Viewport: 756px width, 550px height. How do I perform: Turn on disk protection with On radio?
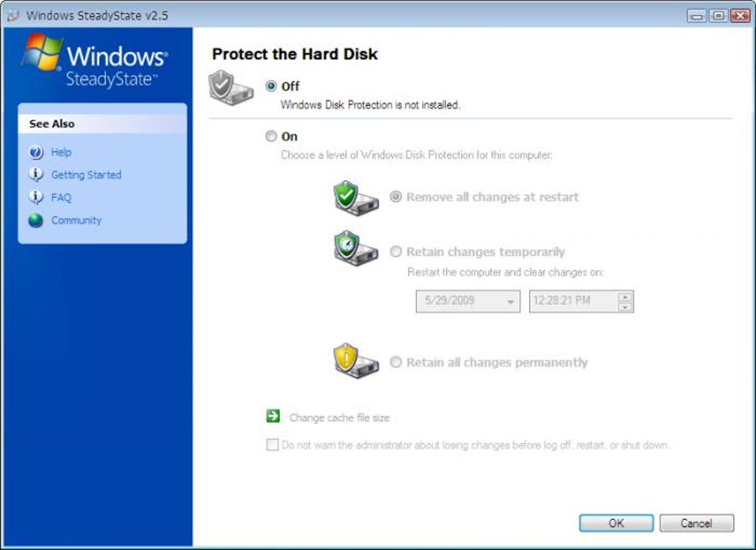coord(271,136)
